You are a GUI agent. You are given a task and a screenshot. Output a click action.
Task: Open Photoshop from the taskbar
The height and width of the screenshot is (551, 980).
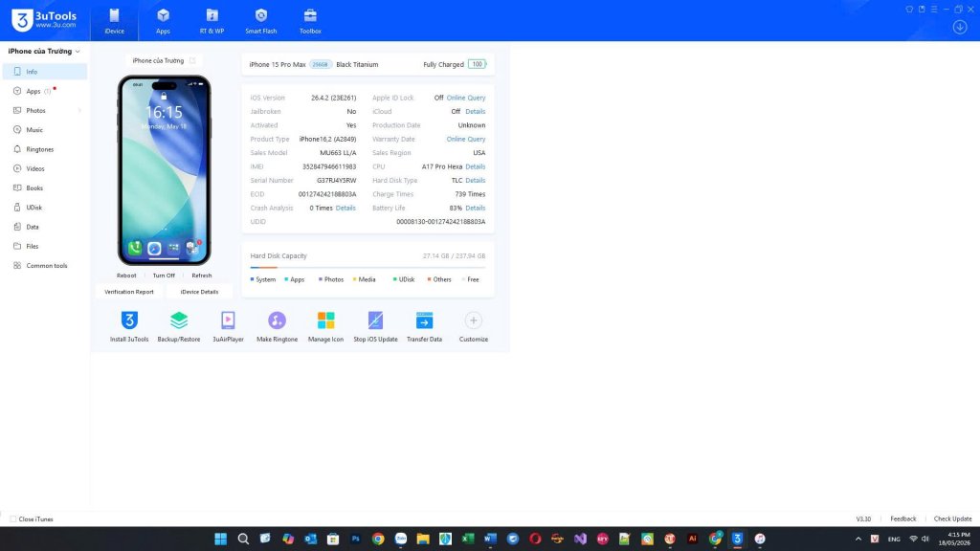(356, 539)
